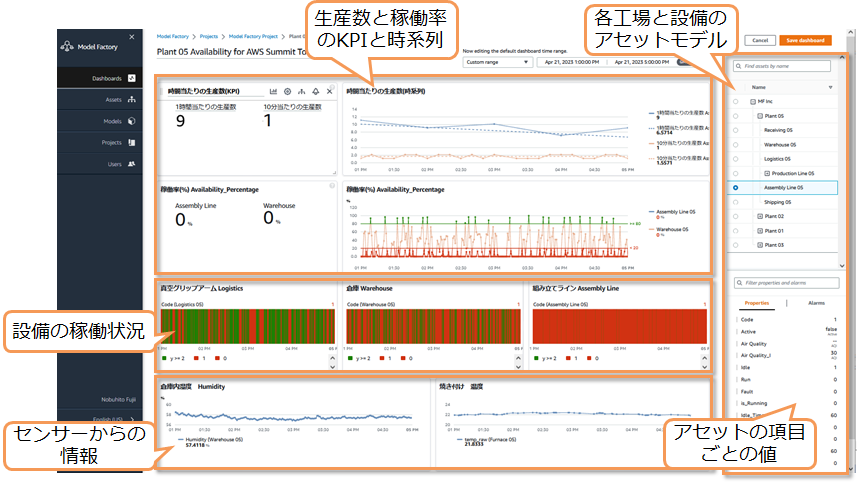Switch to the Alarms tab
This screenshot has height=484, width=858.
click(816, 303)
